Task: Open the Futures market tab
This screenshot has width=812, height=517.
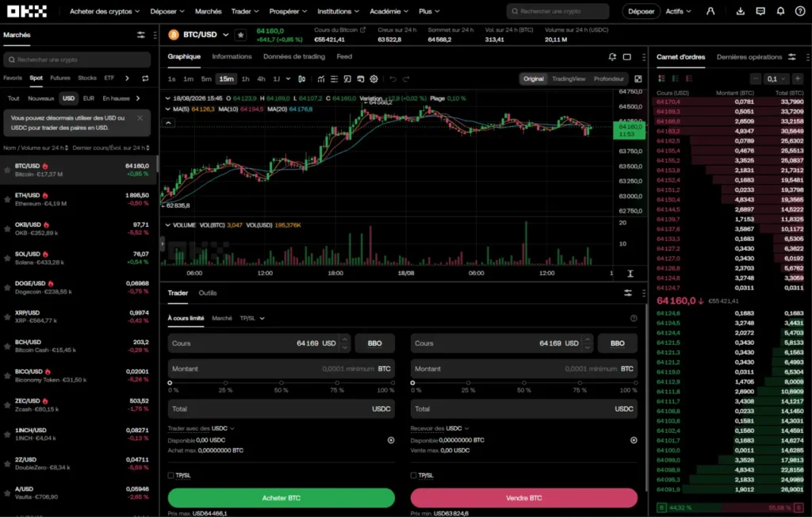Action: [60, 79]
